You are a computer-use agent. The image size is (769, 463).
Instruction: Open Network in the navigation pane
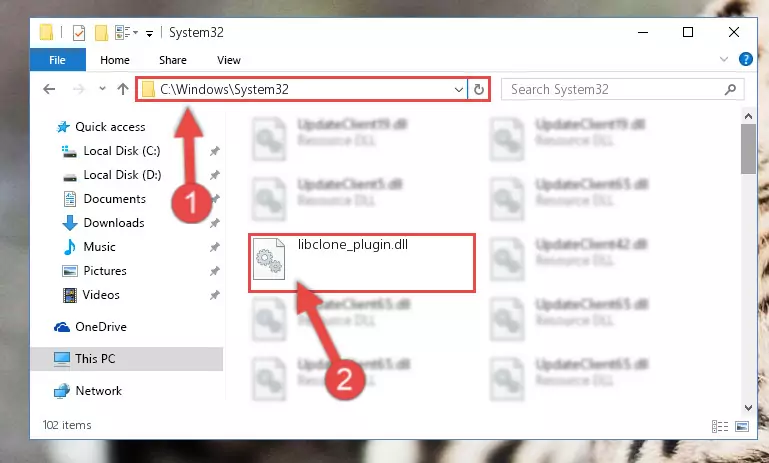point(99,391)
